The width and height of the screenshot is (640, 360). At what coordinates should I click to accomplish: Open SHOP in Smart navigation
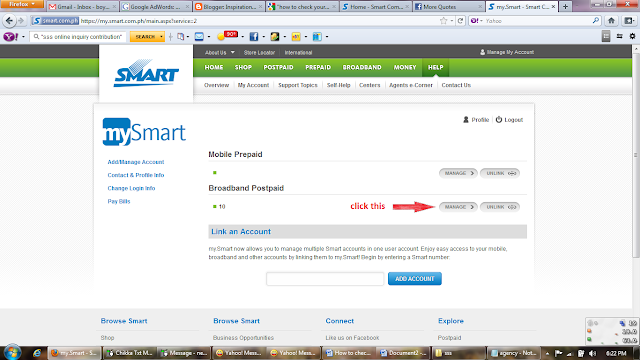[x=243, y=67]
